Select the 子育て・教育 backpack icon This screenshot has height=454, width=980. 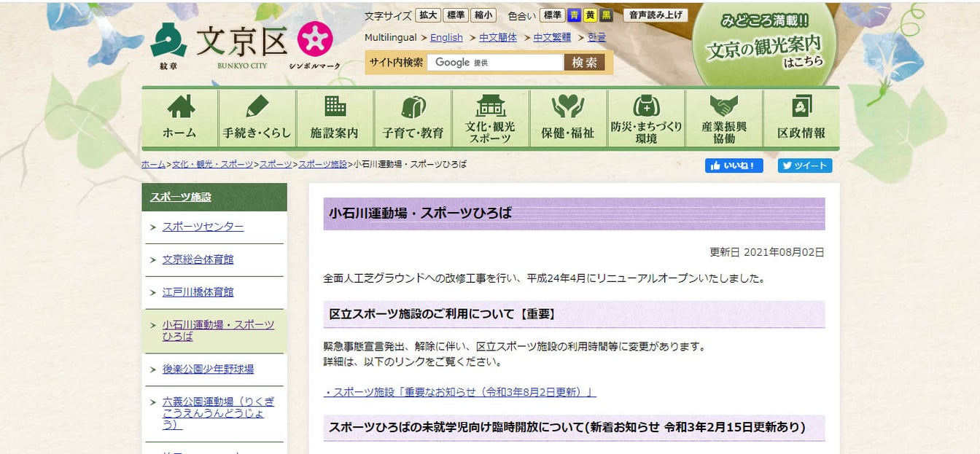point(413,108)
